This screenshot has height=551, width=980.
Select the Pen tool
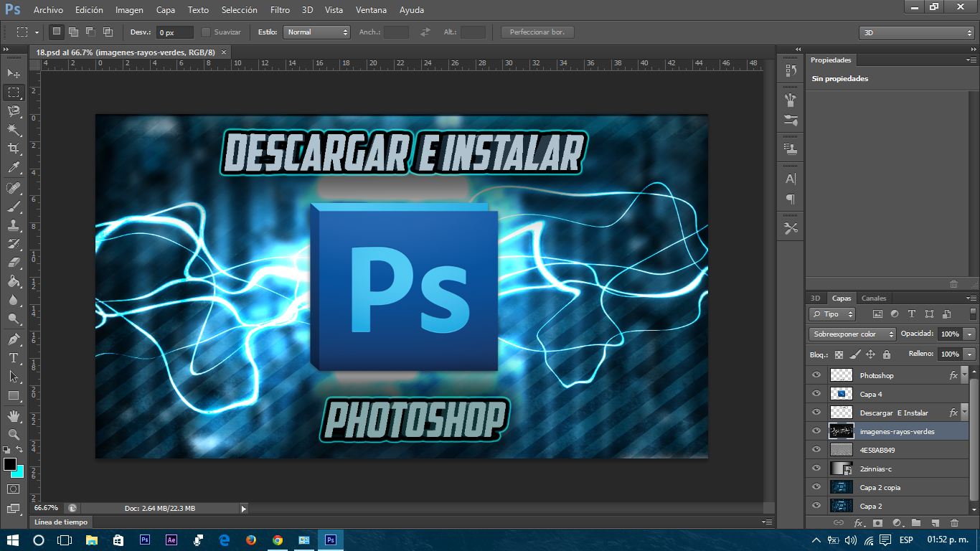click(13, 339)
